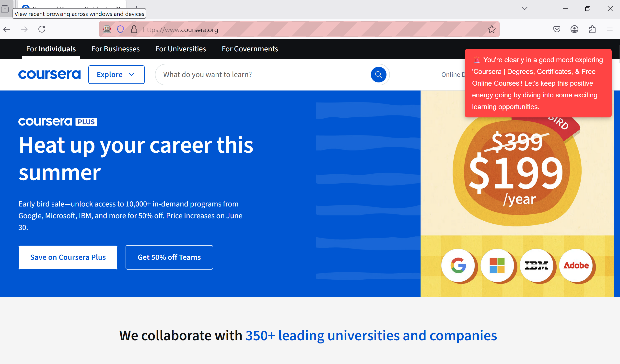Go back to the previous page

tap(7, 29)
